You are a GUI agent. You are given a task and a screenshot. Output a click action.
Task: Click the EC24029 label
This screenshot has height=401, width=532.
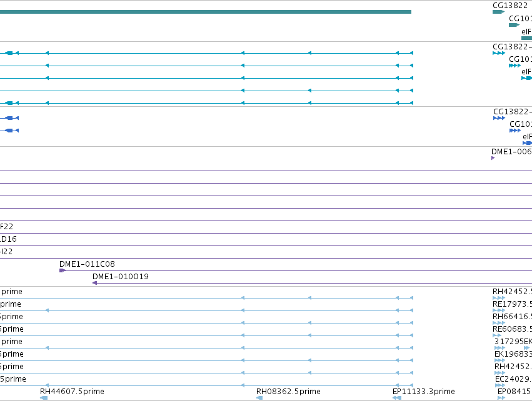pyautogui.click(x=514, y=379)
